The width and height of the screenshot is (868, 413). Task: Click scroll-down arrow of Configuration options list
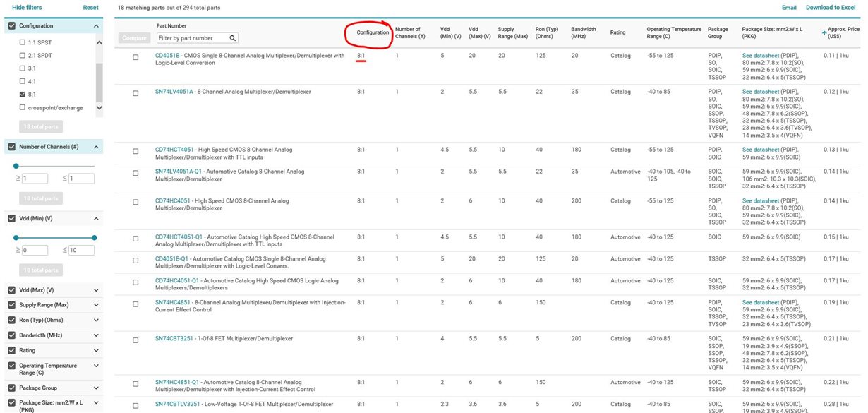[100, 107]
